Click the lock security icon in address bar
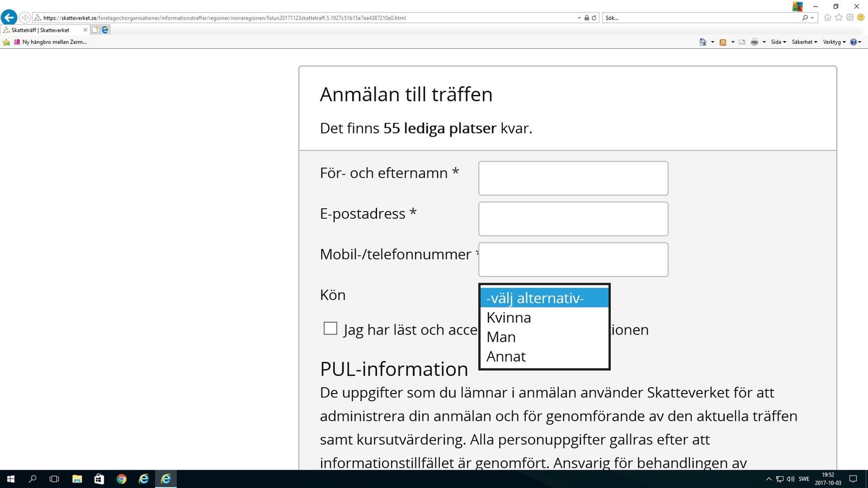The image size is (868, 488). [x=586, y=18]
